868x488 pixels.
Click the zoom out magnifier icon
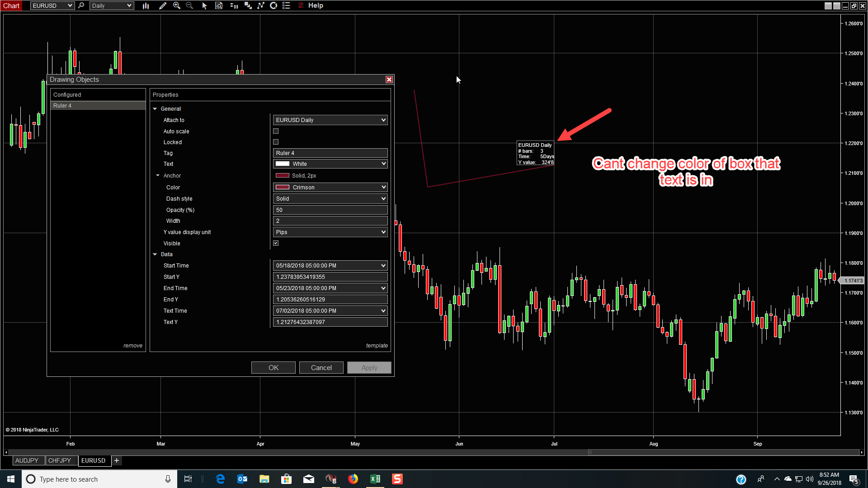(189, 6)
